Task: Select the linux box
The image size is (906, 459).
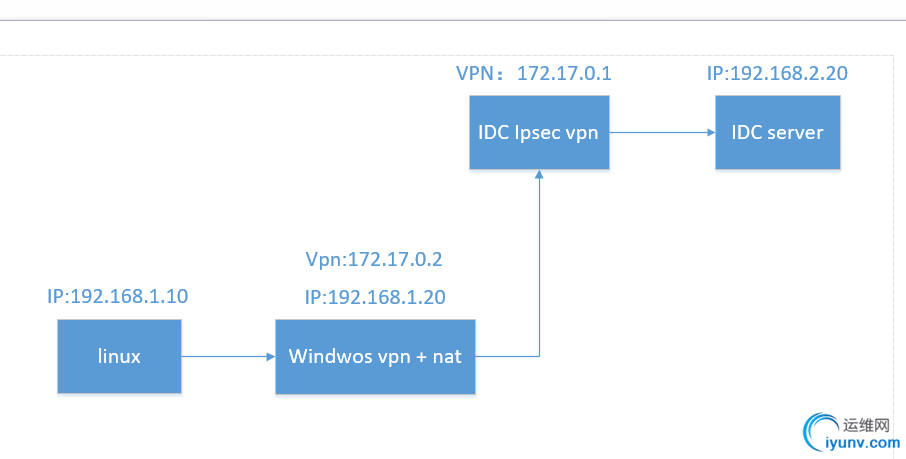Action: 119,356
